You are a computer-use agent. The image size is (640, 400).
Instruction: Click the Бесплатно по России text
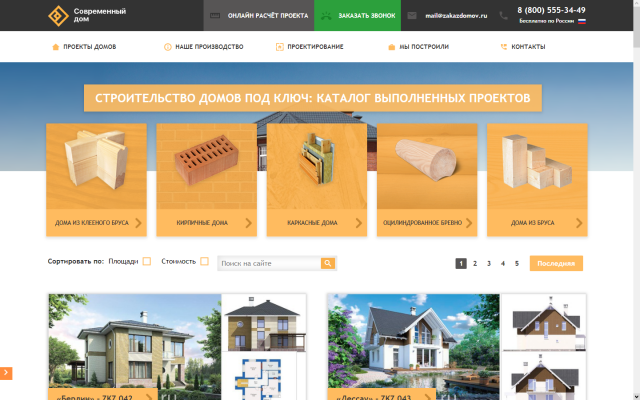[546, 21]
